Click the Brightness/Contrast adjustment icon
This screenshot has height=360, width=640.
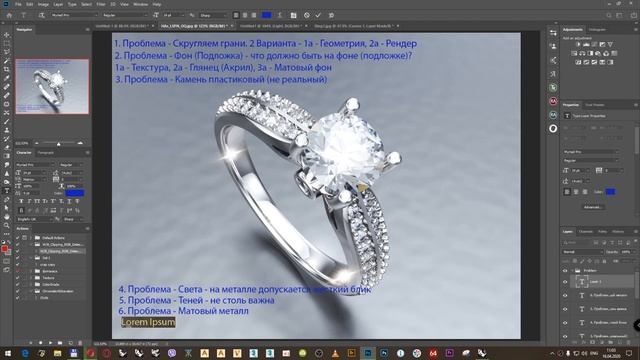pyautogui.click(x=578, y=44)
